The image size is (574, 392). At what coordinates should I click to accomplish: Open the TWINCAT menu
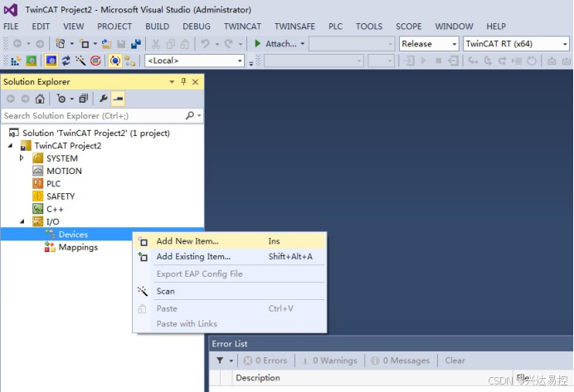242,27
